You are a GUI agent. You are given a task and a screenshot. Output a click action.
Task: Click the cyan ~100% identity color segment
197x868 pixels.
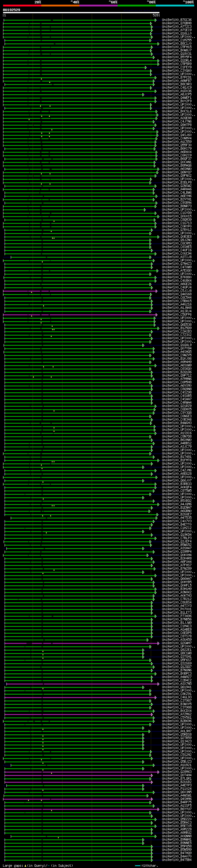coord(175,6)
